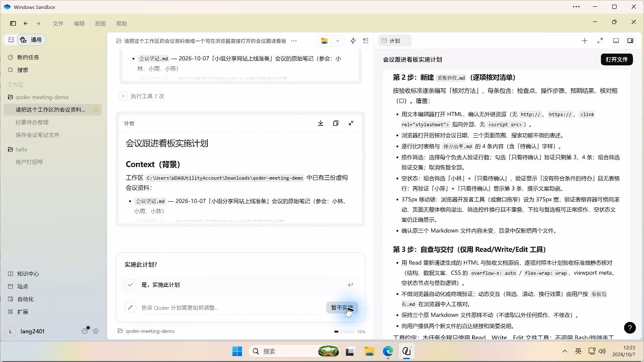
Task: Open the taskbar clock 12:23
Action: [x=623, y=351]
